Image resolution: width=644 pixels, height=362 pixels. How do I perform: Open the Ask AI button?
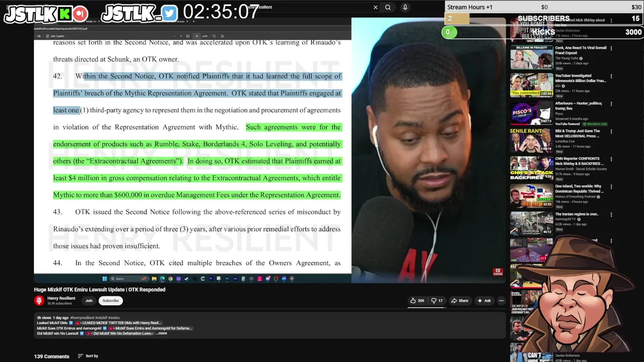[484, 301]
